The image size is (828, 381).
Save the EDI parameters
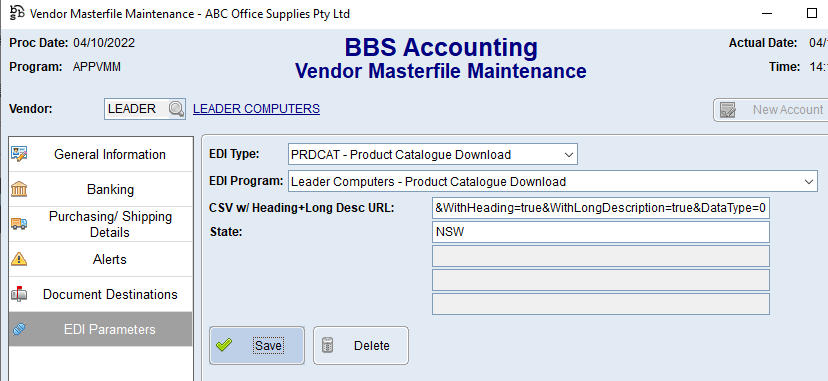click(x=257, y=346)
